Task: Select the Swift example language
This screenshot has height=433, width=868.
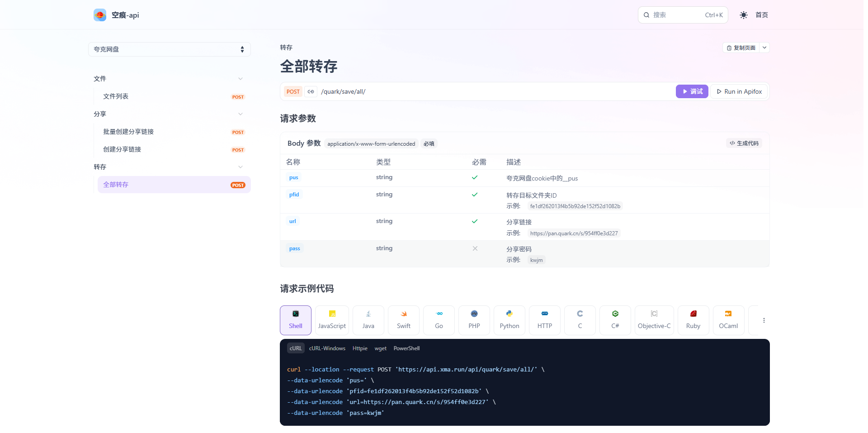Action: [403, 320]
